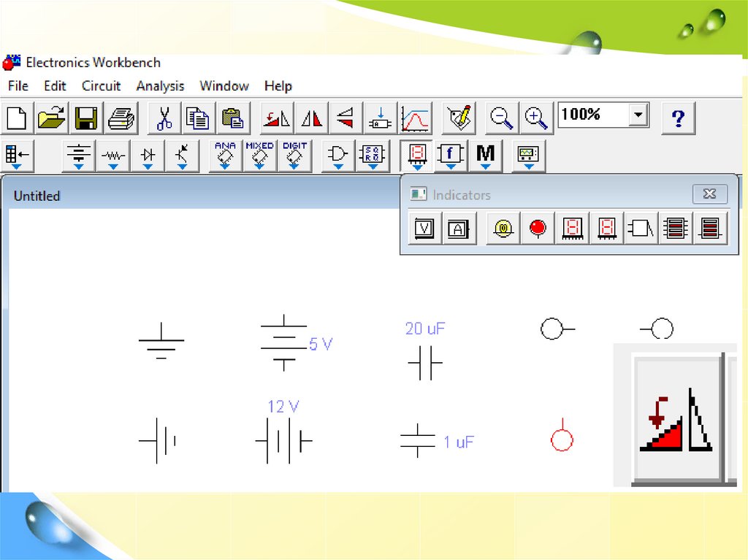Open the Logic Gates parts bin
Screen dimensions: 748x560
[x=337, y=156]
